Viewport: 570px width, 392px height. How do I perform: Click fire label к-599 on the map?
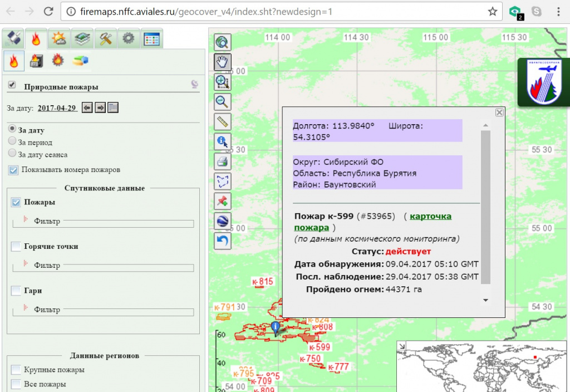(320, 347)
